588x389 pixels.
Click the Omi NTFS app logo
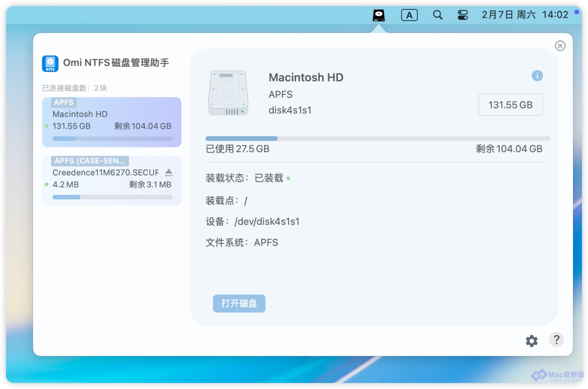[50, 64]
